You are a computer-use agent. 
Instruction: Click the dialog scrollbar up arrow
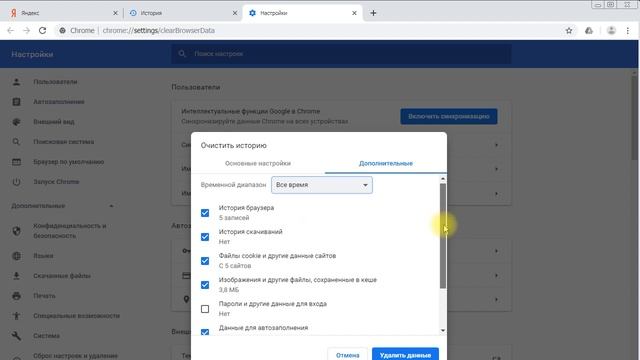point(443,179)
